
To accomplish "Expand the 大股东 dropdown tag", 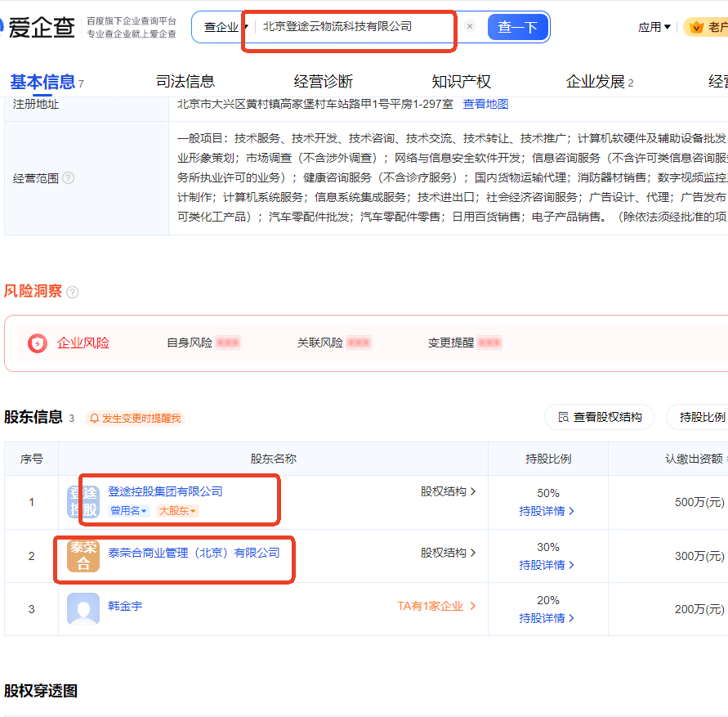I will click(177, 511).
